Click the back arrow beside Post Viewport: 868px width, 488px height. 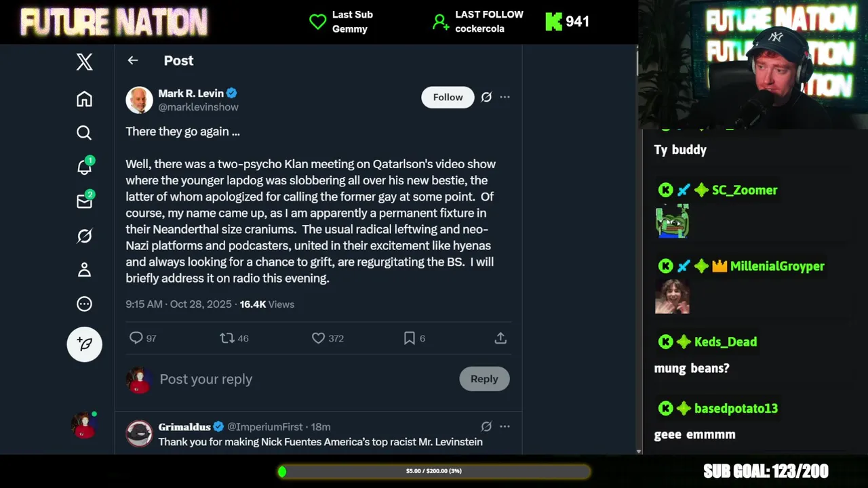[133, 60]
